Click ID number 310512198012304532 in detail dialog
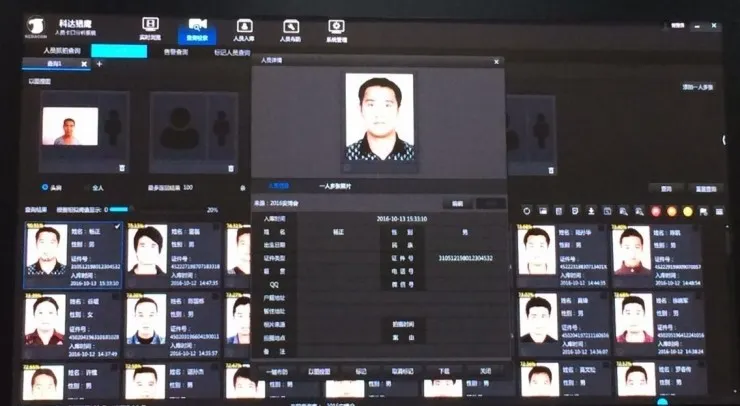 pyautogui.click(x=465, y=258)
